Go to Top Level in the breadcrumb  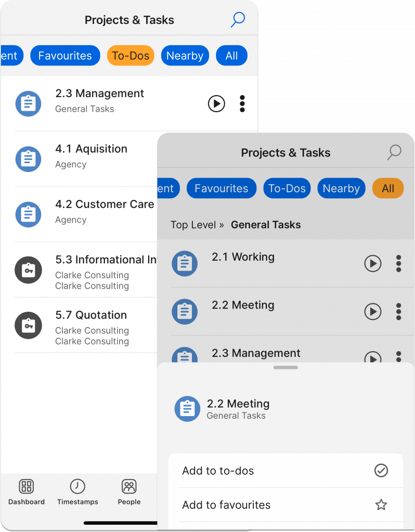pyautogui.click(x=193, y=225)
